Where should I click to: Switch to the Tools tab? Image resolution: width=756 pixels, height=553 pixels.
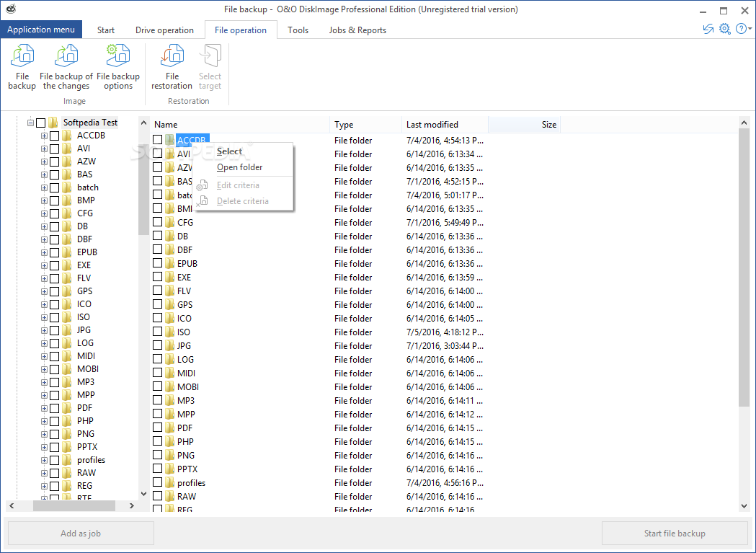298,30
